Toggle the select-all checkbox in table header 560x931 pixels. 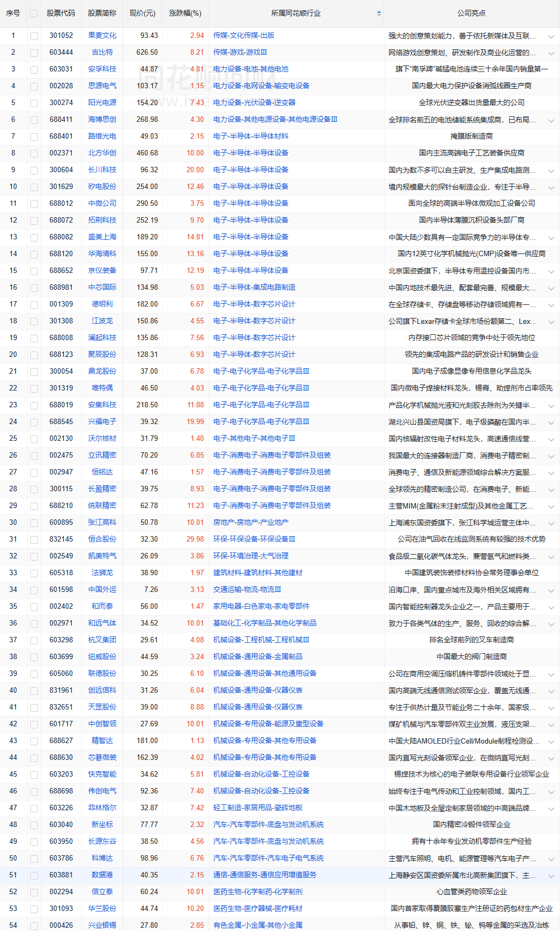tap(34, 14)
